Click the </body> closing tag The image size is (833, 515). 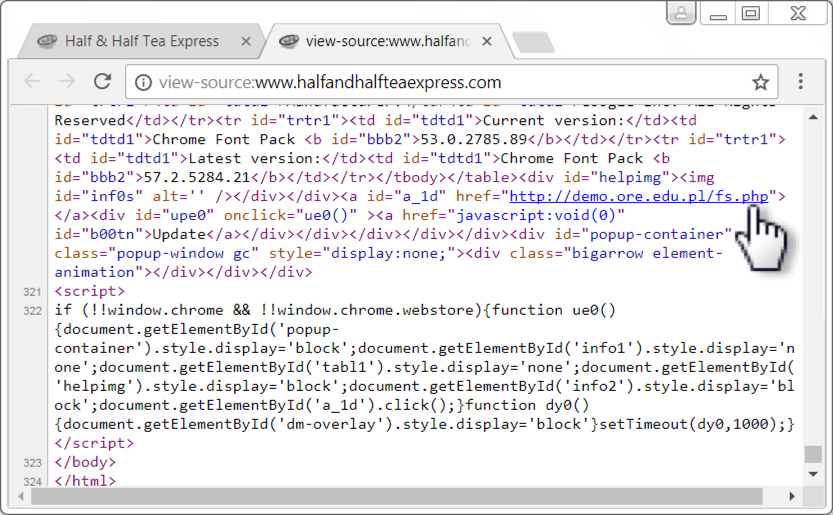point(85,462)
